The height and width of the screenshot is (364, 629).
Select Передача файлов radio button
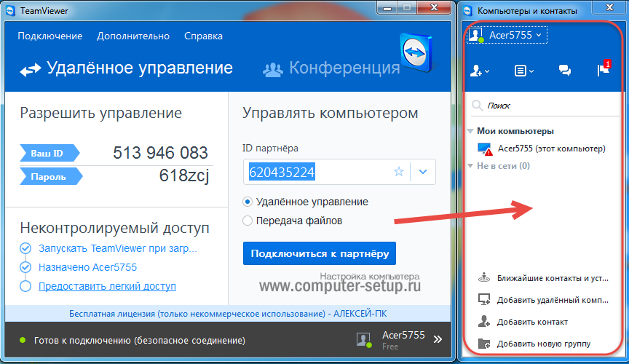coord(248,221)
